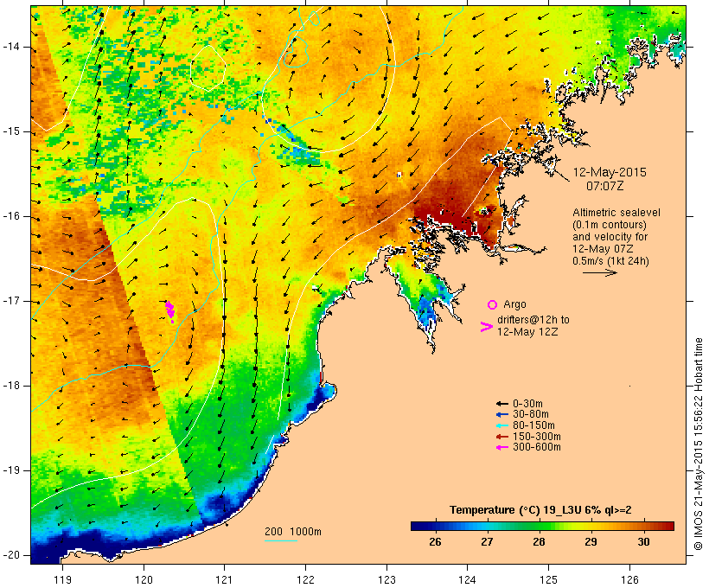Click the 120 longitude axis label
Viewport: 709px width, 588px height.
144,579
